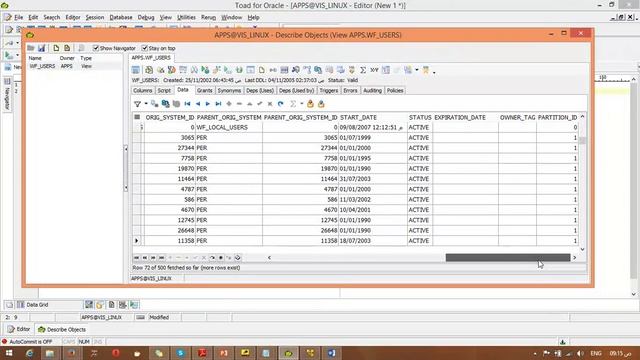Open the Errors tab
The width and height of the screenshot is (640, 360).
click(350, 91)
